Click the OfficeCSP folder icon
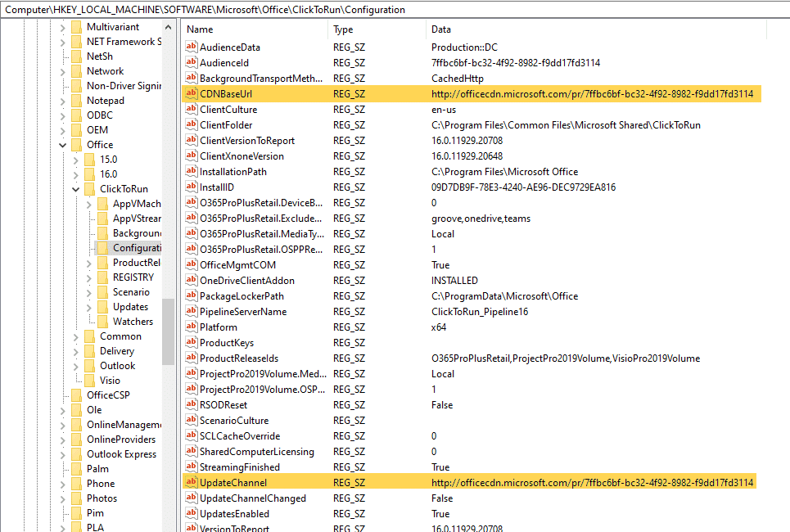Viewport: 790px width, 532px height. click(76, 395)
